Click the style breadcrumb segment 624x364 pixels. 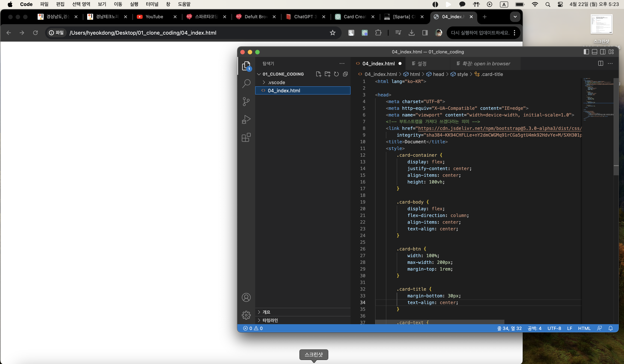(459, 74)
